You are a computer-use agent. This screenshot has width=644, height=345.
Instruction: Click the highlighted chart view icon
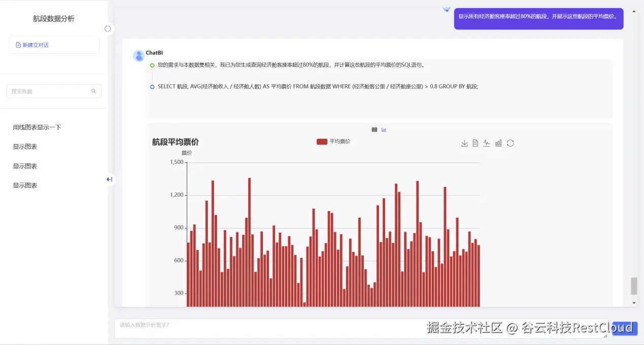(384, 129)
